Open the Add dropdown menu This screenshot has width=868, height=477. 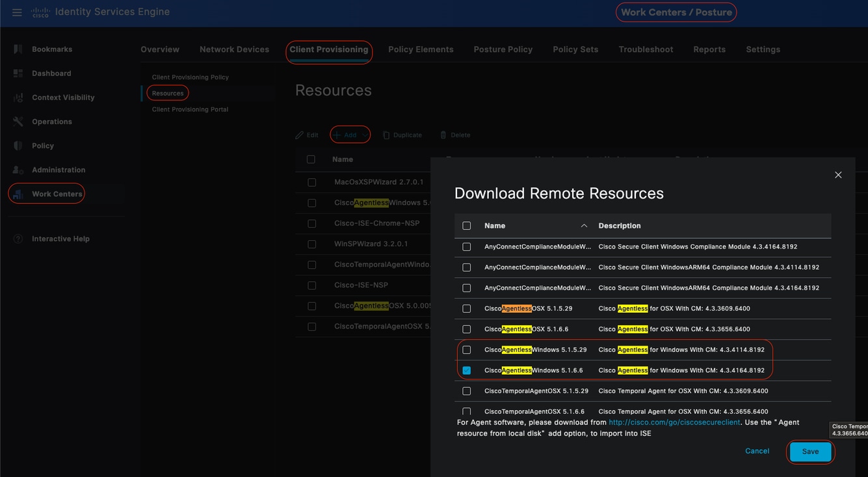click(350, 135)
